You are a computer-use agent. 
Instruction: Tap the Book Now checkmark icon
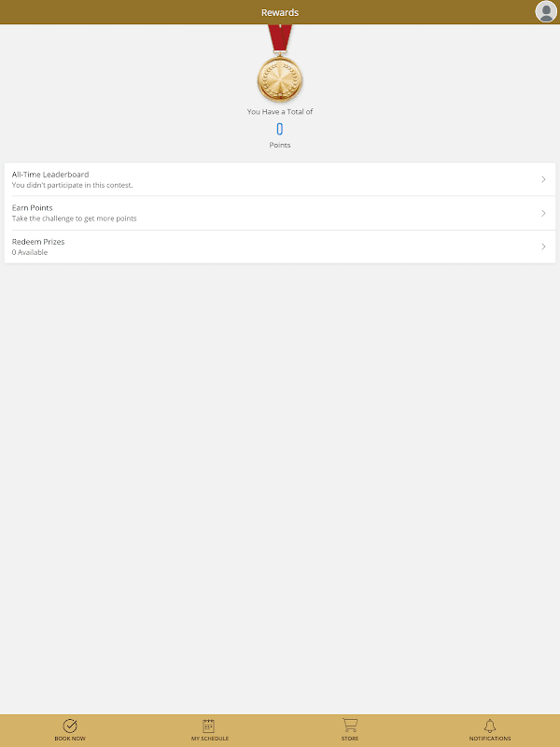pos(70,726)
